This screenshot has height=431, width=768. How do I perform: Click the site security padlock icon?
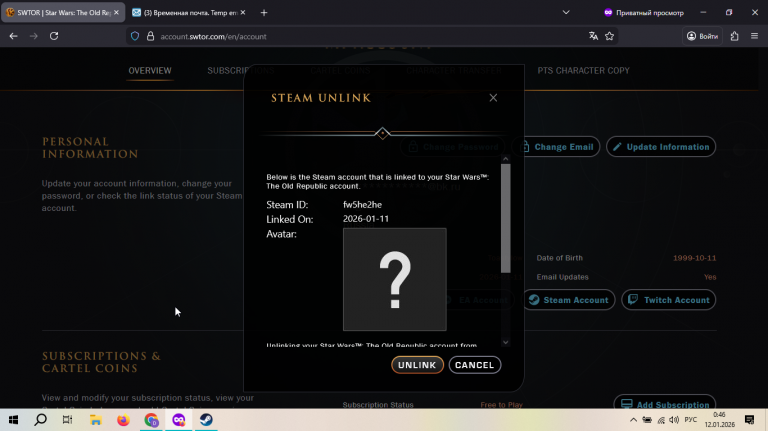pyautogui.click(x=150, y=36)
